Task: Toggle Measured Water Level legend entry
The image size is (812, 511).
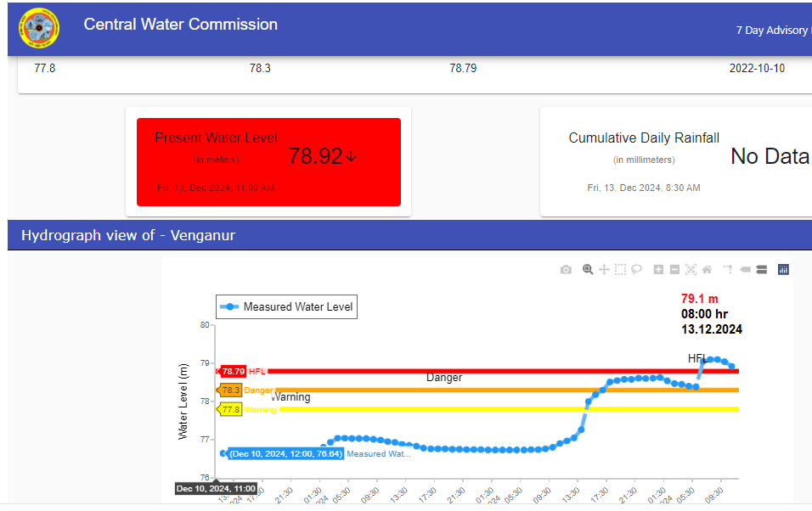Action: pos(287,307)
